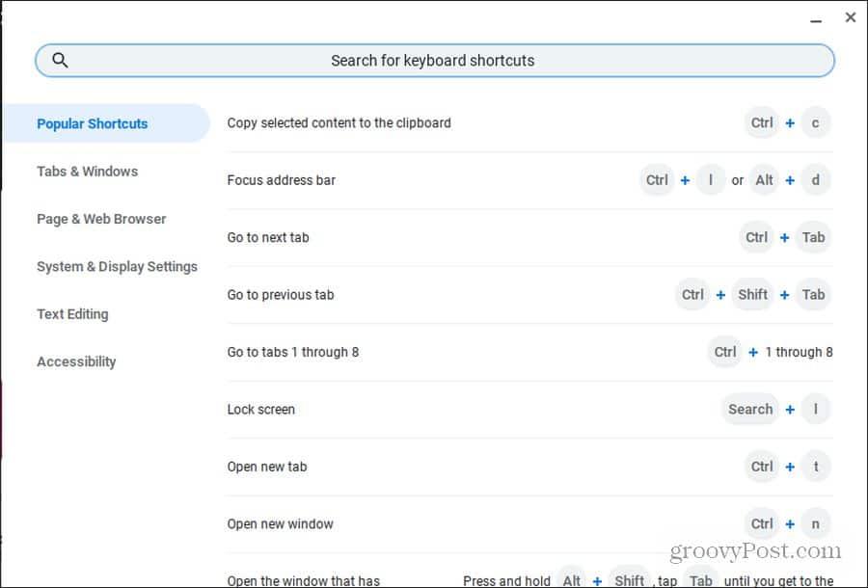868x588 pixels.
Task: Click the Ctrl key chip in Open new window row
Action: point(762,523)
